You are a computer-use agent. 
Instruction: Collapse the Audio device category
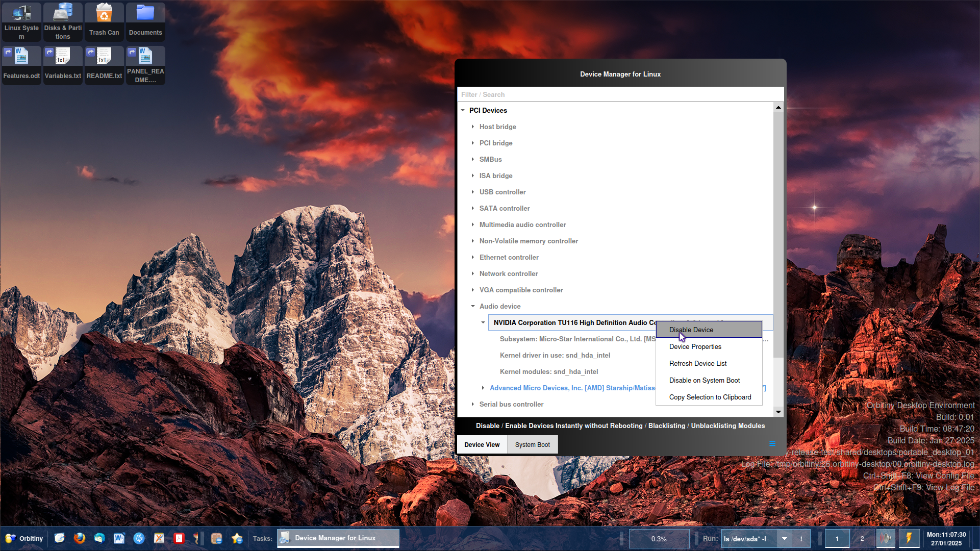point(473,306)
